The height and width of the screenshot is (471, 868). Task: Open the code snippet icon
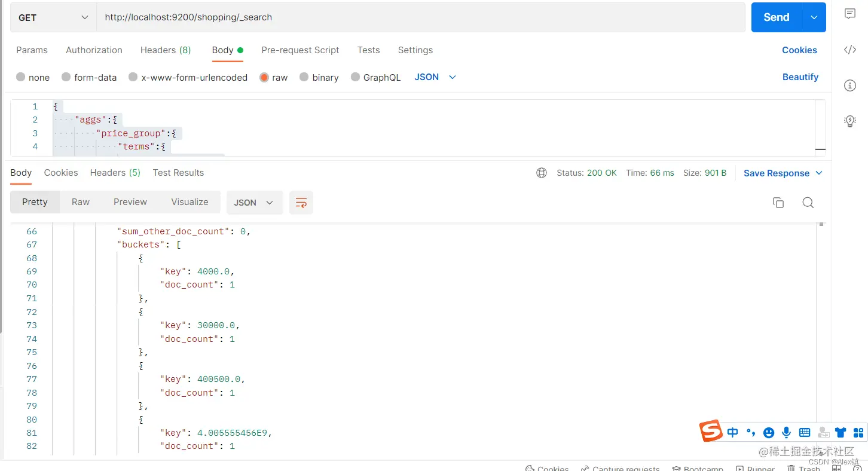tap(850, 50)
